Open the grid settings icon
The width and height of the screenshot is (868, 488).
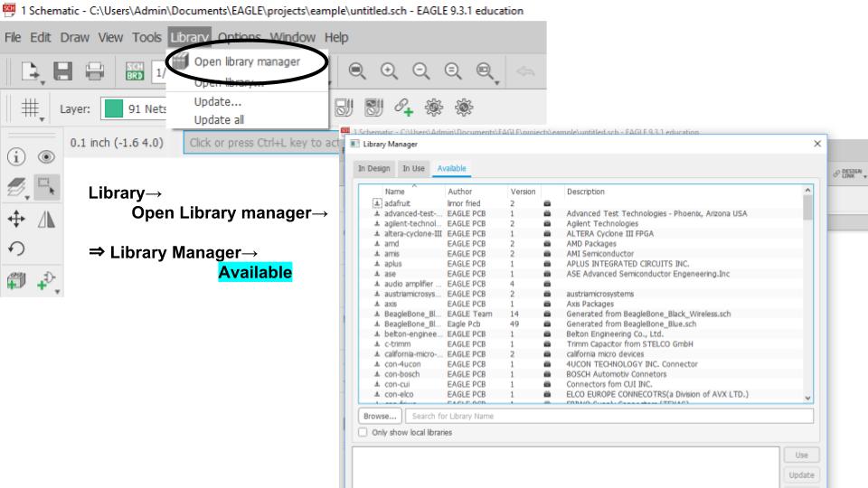tap(30, 108)
